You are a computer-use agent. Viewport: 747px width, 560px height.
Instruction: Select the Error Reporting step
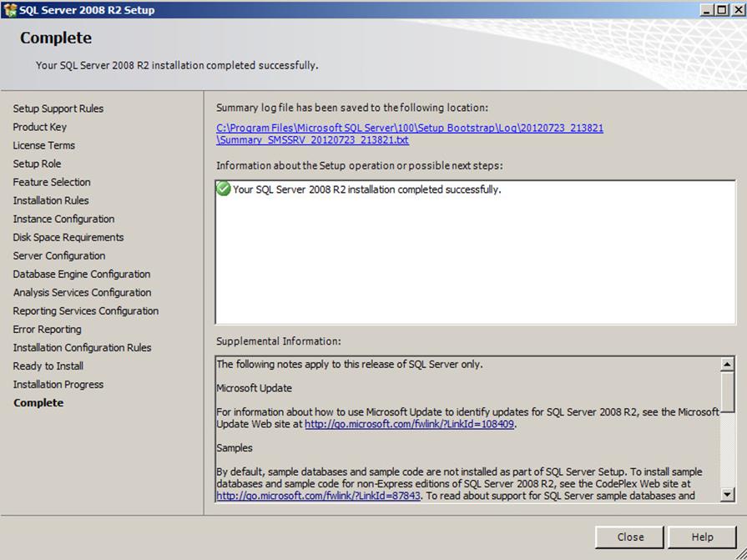[x=47, y=329]
